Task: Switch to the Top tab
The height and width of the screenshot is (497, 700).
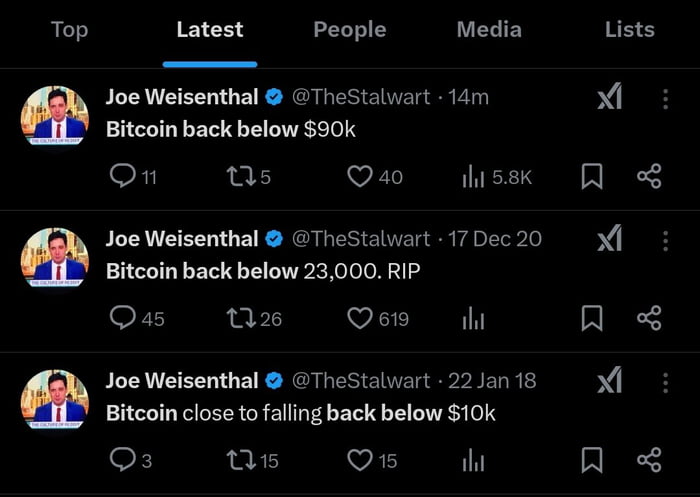Action: point(69,30)
